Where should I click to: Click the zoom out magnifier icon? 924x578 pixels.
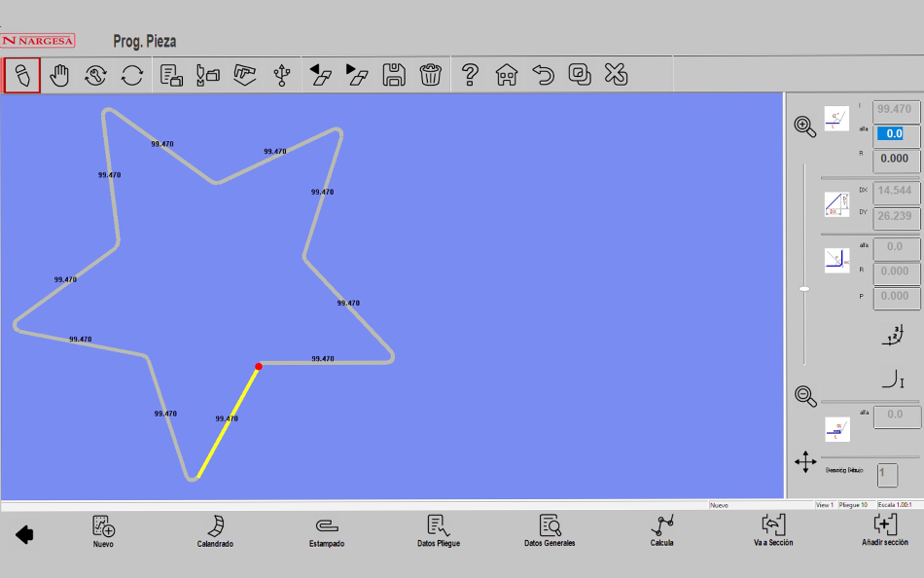[x=805, y=395]
